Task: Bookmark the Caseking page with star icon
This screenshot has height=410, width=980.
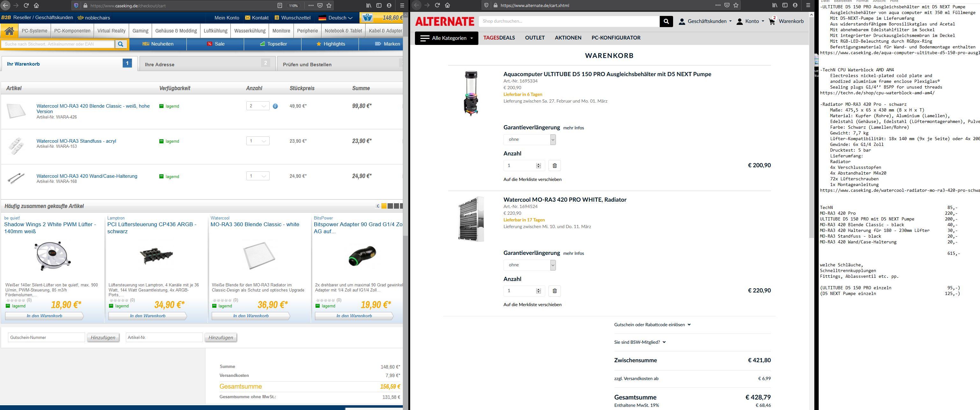Action: [x=329, y=5]
